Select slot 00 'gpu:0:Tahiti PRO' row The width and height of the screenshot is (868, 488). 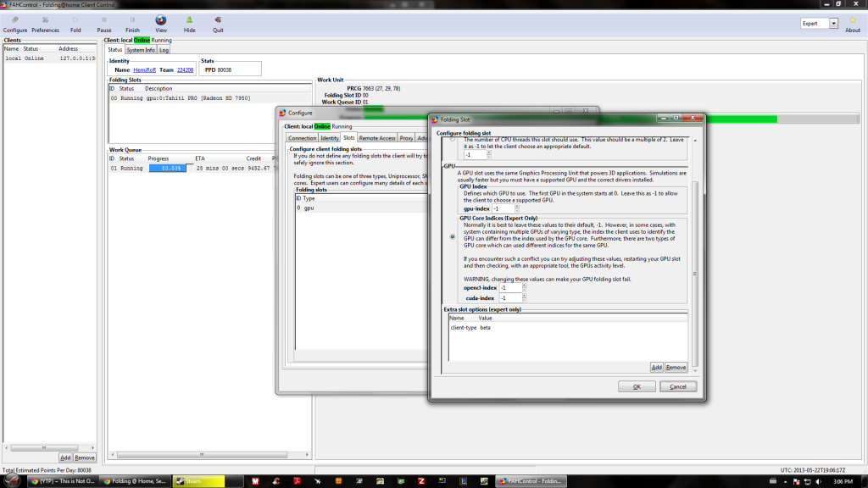(210, 98)
